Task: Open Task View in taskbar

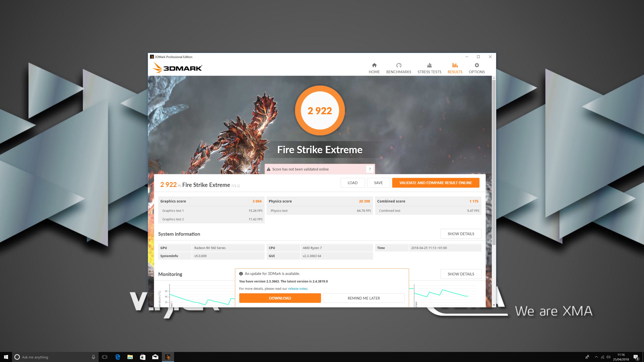Action: 105,357
